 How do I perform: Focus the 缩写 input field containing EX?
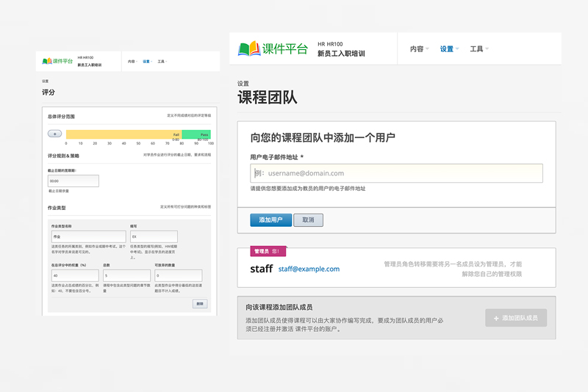[x=154, y=236]
